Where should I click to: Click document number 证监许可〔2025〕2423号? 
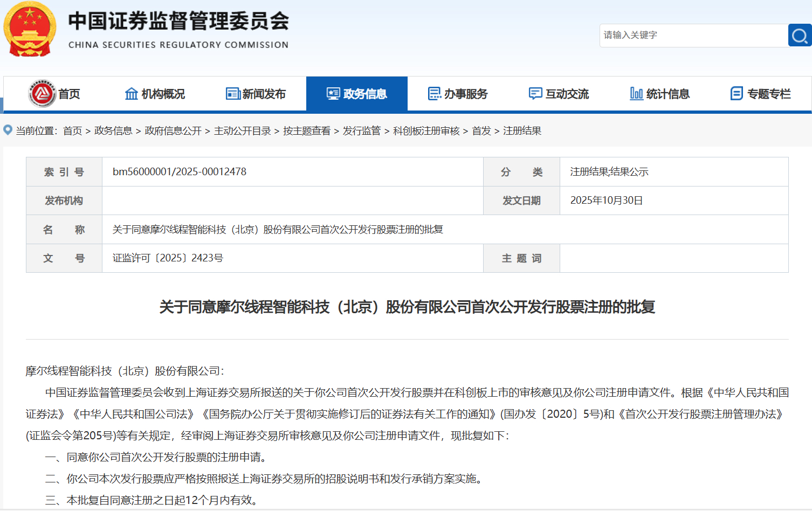pos(168,258)
